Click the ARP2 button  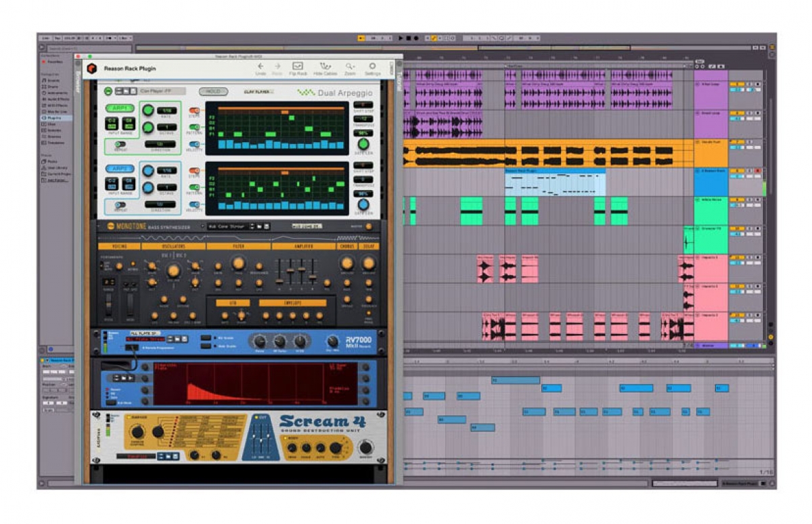tap(119, 168)
